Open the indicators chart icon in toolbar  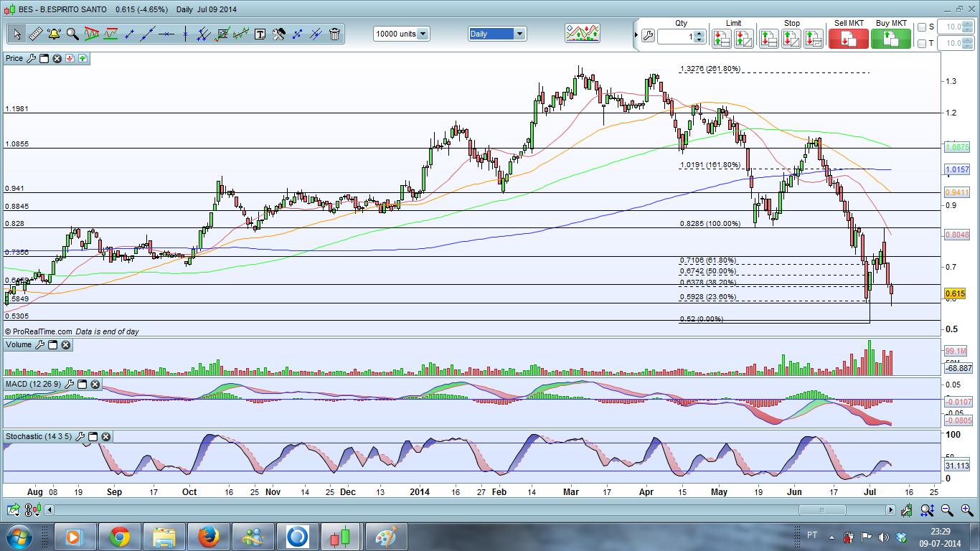pos(582,33)
